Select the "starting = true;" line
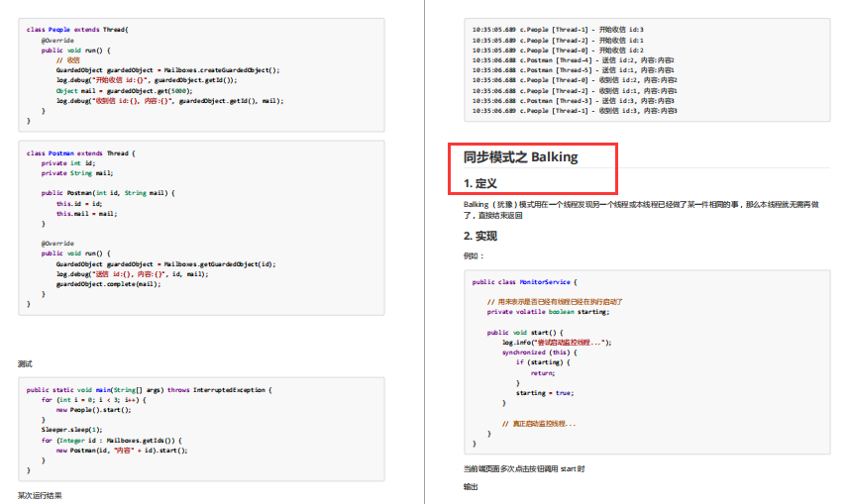 545,393
